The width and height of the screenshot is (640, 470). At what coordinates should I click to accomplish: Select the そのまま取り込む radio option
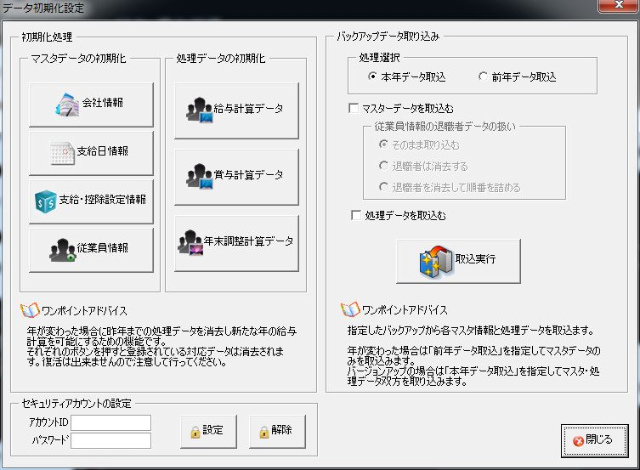[x=419, y=145]
